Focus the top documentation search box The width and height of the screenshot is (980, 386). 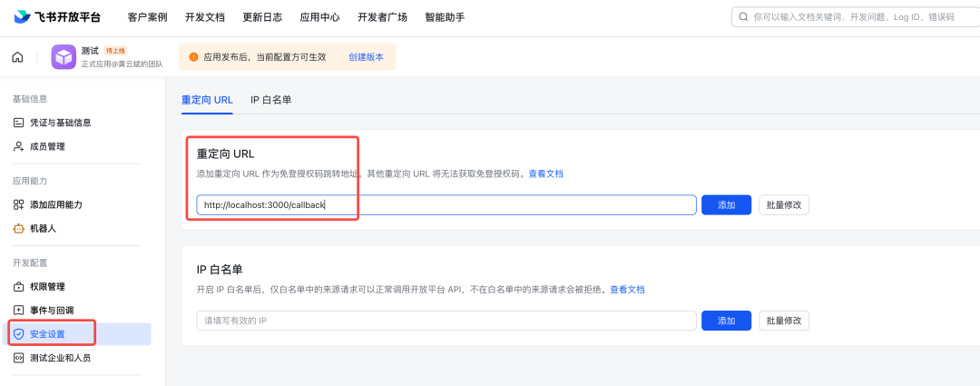pos(856,17)
